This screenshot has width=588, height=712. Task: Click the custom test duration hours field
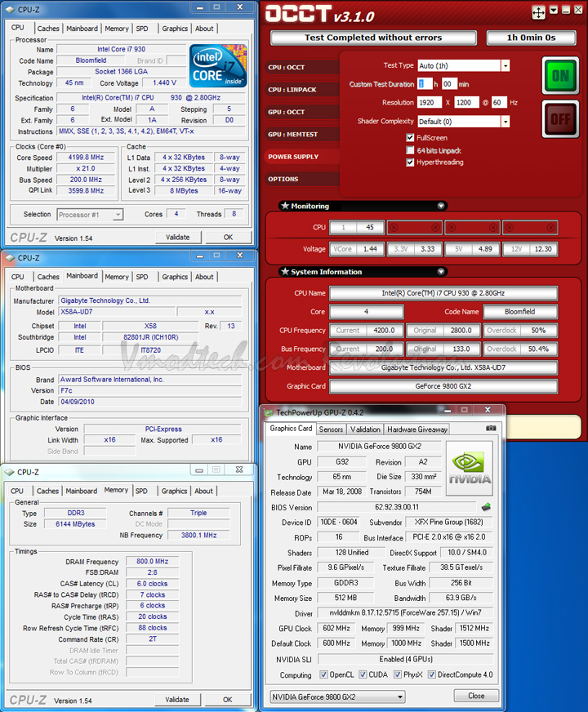coord(425,84)
